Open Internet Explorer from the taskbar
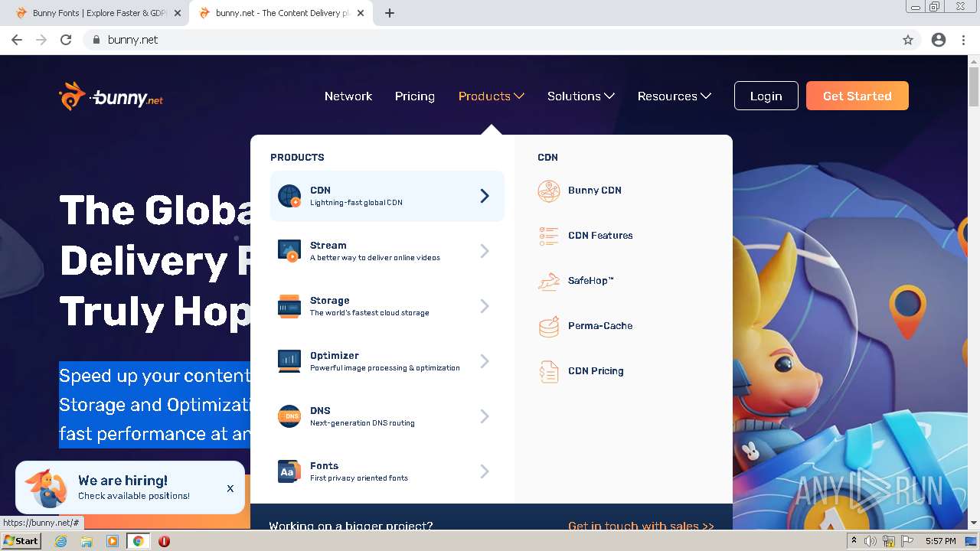Viewport: 980px width, 551px height. tap(61, 541)
